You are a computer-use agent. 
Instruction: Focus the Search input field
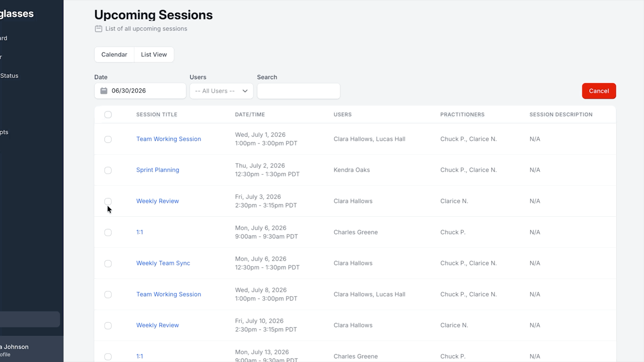click(299, 91)
